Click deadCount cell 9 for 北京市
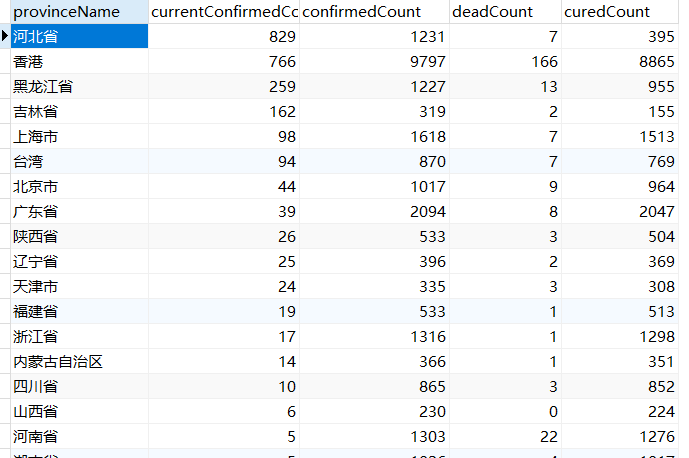The height and width of the screenshot is (458, 689). (505, 186)
